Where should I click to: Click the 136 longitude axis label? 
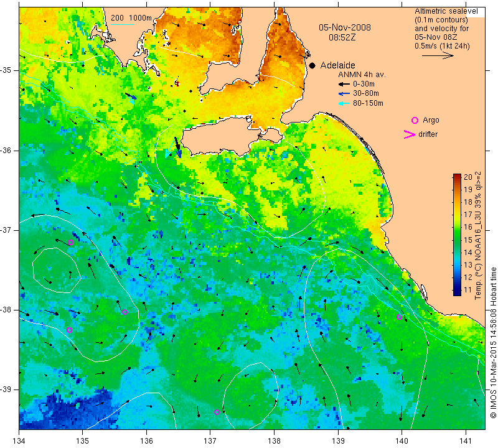click(x=146, y=441)
